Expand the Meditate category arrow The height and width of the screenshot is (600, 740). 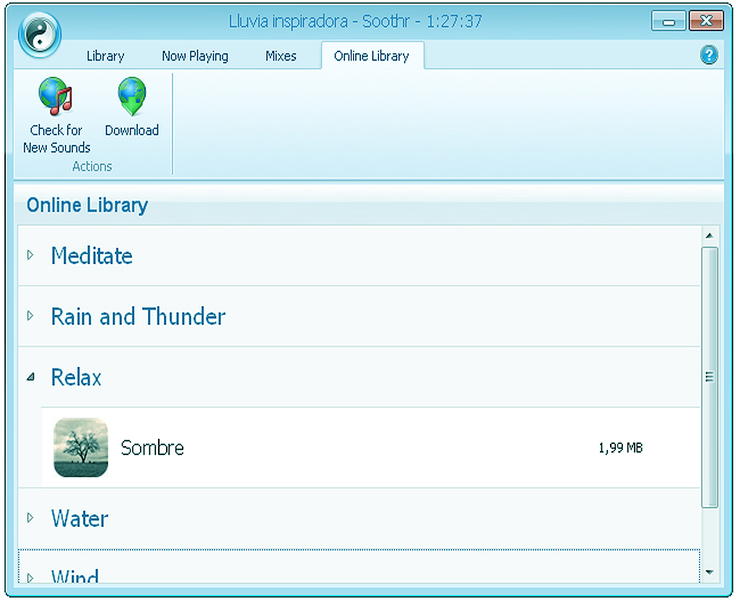pos(30,255)
